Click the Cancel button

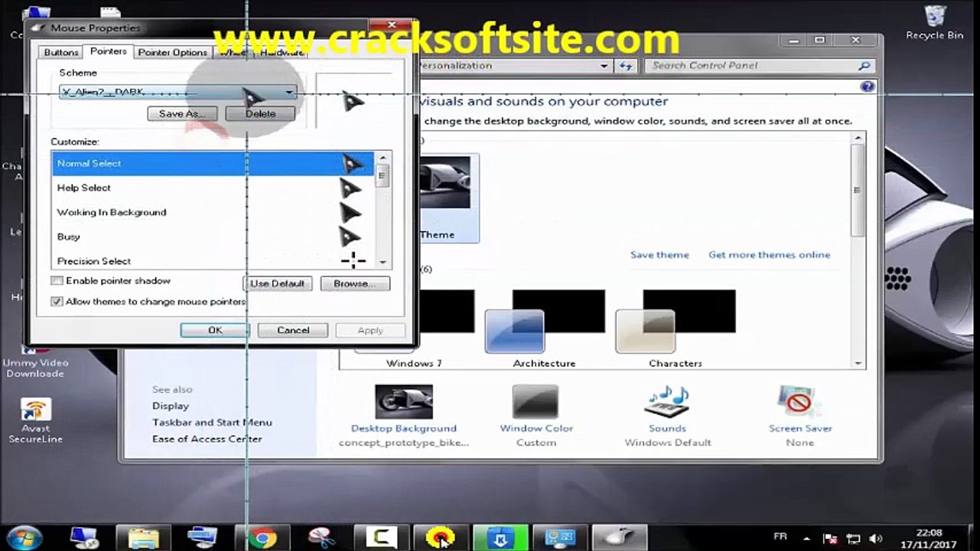293,330
